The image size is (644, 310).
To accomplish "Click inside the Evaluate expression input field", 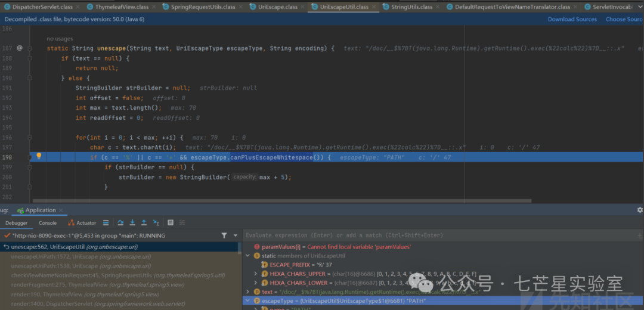I will (439, 235).
